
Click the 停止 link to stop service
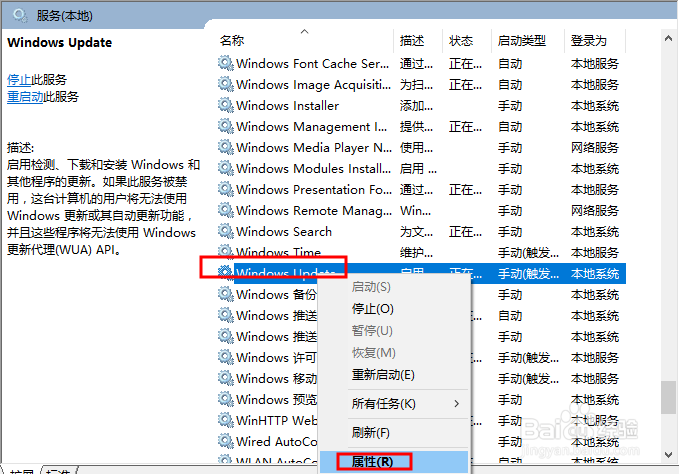tap(19, 80)
